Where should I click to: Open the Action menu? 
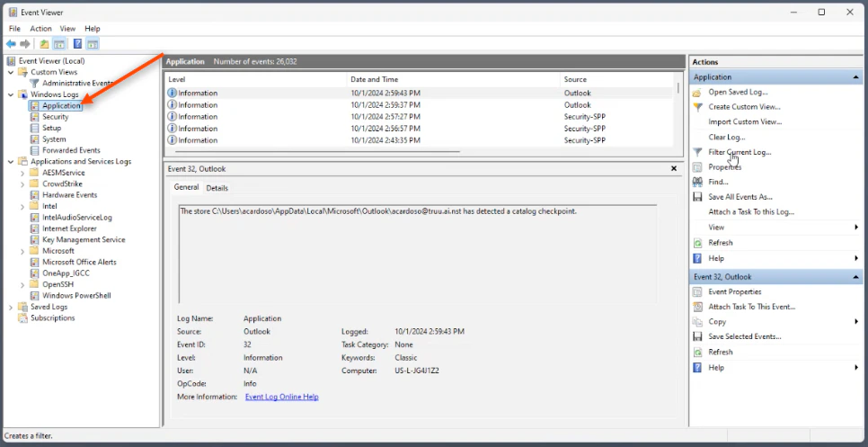point(41,28)
